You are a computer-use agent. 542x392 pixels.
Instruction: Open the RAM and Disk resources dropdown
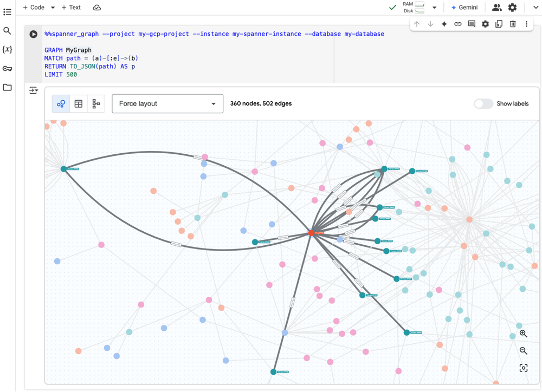[x=434, y=8]
